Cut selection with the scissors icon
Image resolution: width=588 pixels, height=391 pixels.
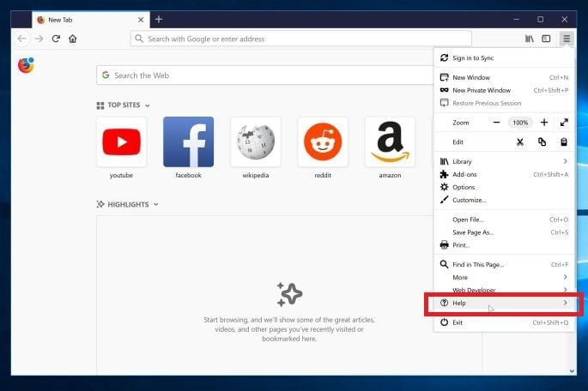(519, 142)
